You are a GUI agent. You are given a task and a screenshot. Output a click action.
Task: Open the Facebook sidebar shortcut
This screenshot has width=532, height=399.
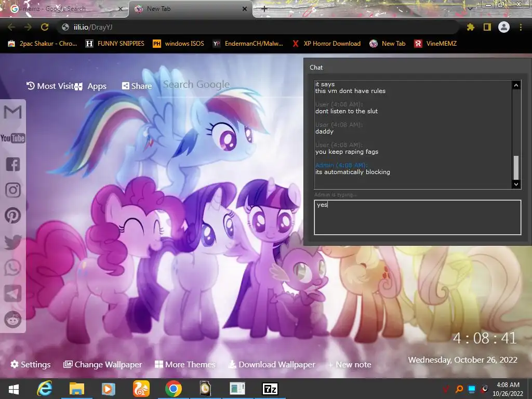coord(13,164)
